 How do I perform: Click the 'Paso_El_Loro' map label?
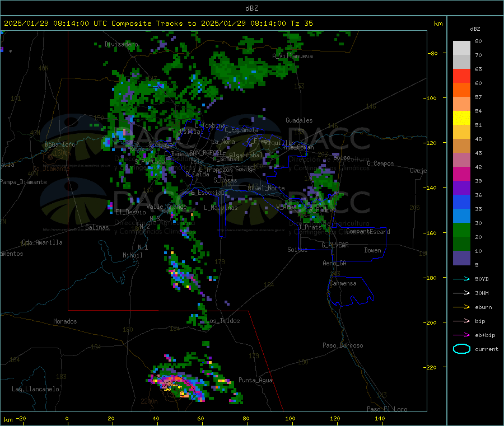(387, 409)
